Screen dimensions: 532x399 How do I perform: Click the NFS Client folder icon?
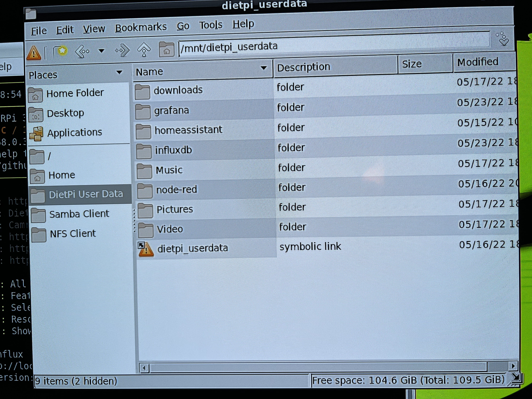point(39,235)
